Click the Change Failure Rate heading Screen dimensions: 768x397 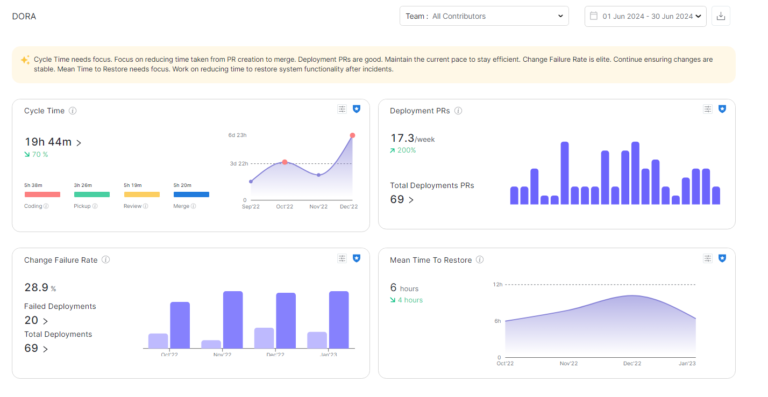[x=61, y=260]
